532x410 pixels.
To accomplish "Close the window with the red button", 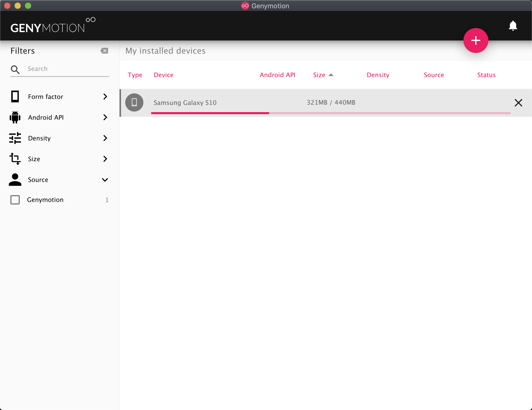I will pos(7,6).
